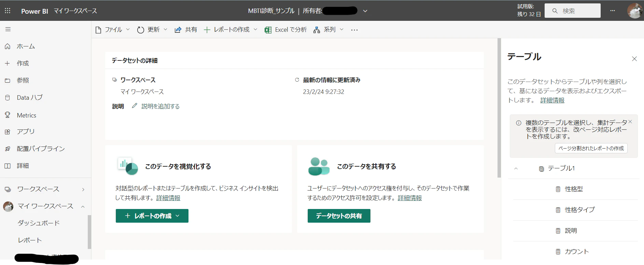Screen dimensions: 644x265
Task: Click the sidebar vertical scrollbar
Action: coord(89,232)
